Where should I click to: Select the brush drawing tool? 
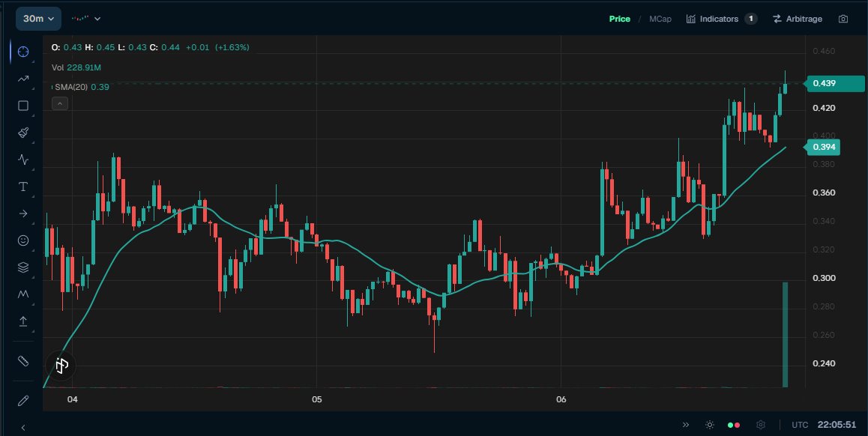click(23, 133)
